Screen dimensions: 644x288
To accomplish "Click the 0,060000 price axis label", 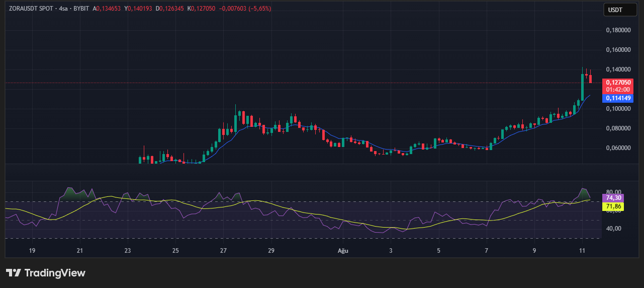I will (618, 148).
